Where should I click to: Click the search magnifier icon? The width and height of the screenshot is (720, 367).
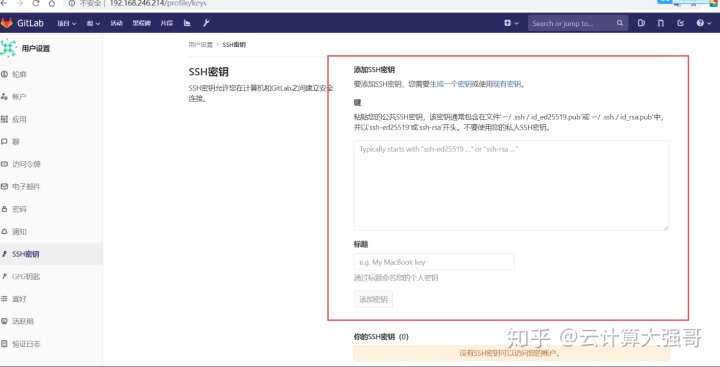620,23
